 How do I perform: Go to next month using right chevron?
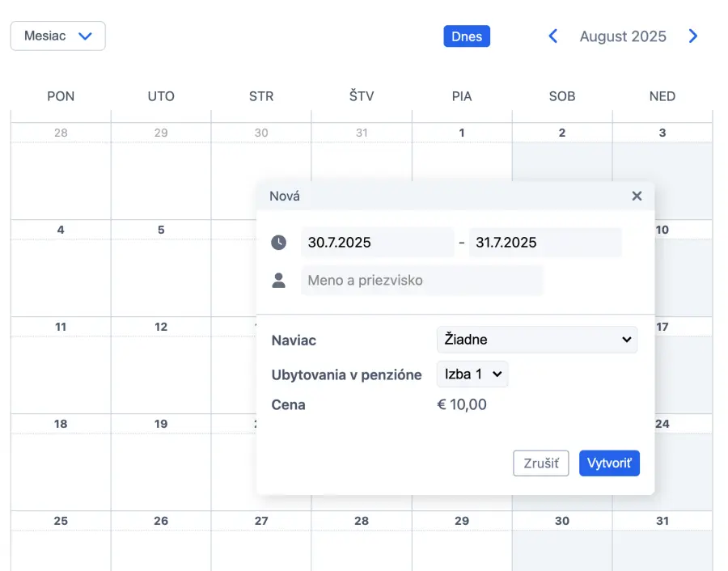click(x=693, y=36)
